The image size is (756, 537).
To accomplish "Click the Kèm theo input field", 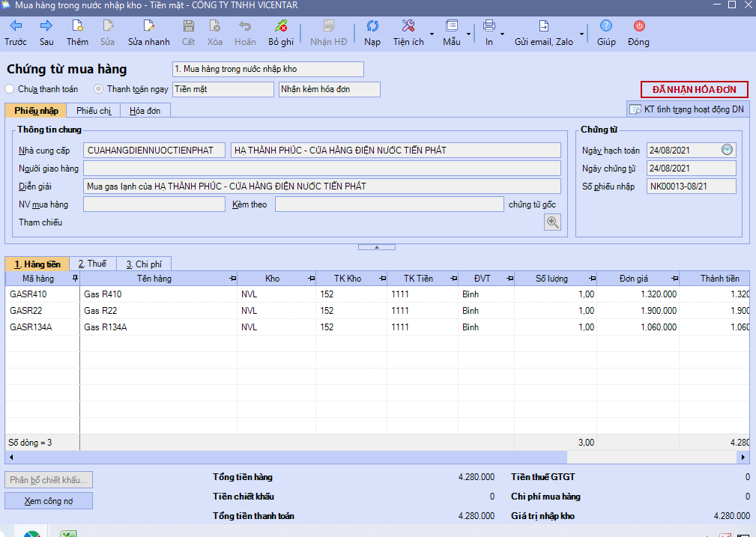I will [x=390, y=204].
